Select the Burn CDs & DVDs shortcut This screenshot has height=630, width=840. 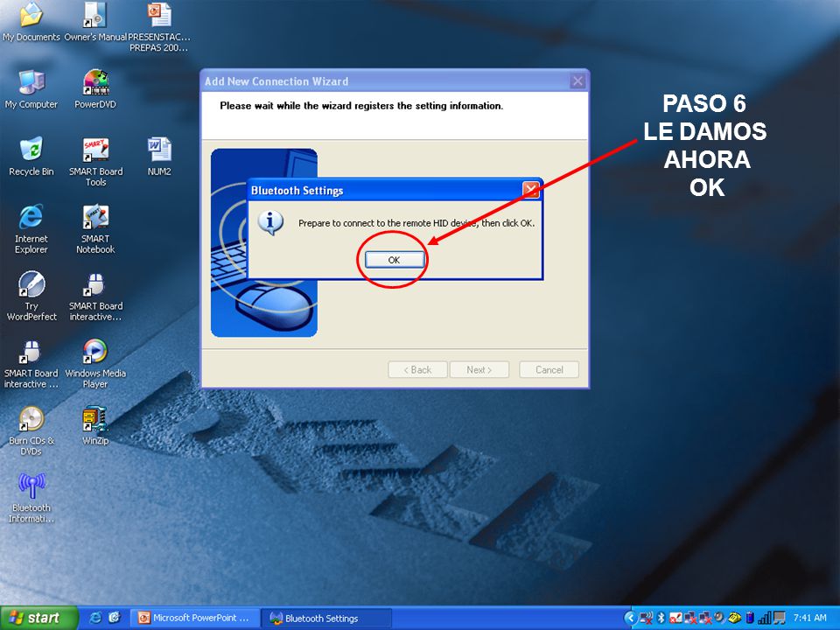pyautogui.click(x=31, y=430)
